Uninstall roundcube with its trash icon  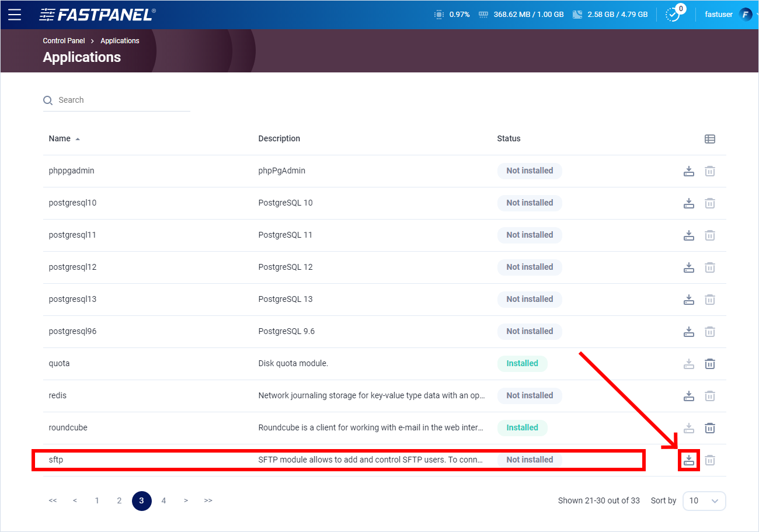(710, 428)
